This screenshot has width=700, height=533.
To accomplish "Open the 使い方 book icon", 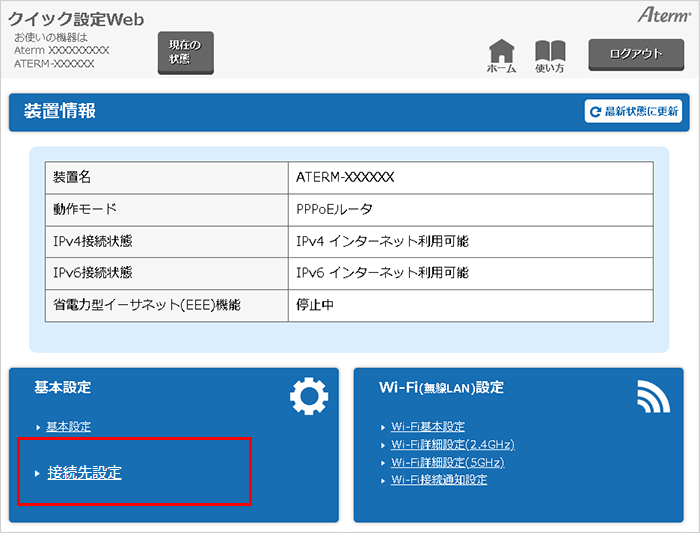I will (550, 53).
